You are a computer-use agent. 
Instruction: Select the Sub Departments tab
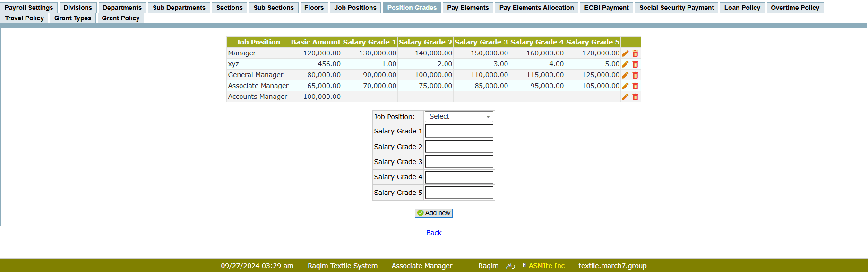coord(179,8)
